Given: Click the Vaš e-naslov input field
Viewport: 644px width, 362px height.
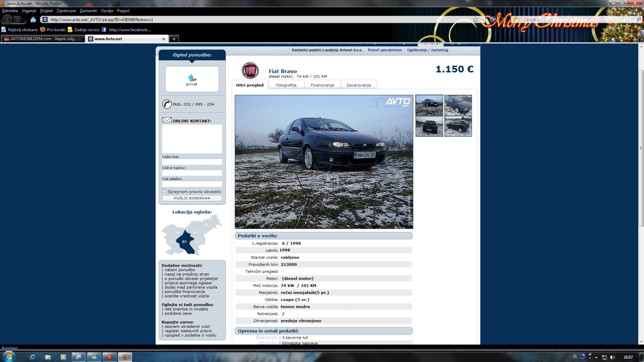Looking at the screenshot, I should (x=192, y=173).
